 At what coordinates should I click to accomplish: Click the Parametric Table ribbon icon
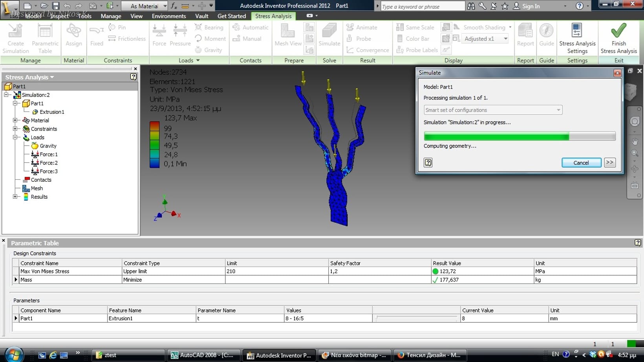tap(45, 31)
